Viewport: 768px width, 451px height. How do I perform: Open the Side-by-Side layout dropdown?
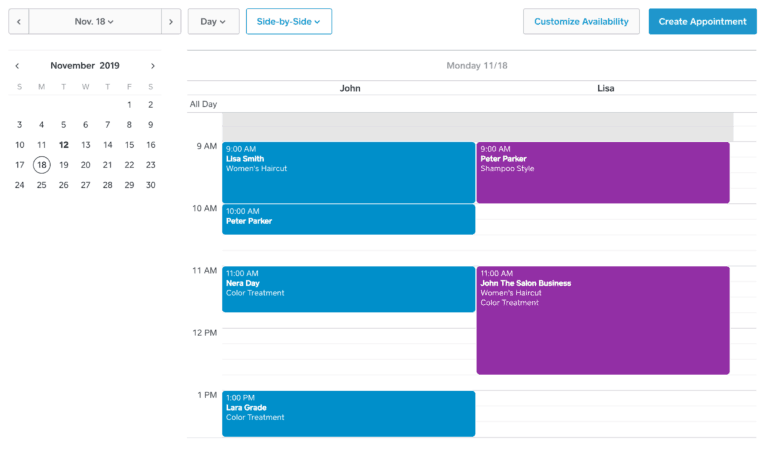point(288,21)
